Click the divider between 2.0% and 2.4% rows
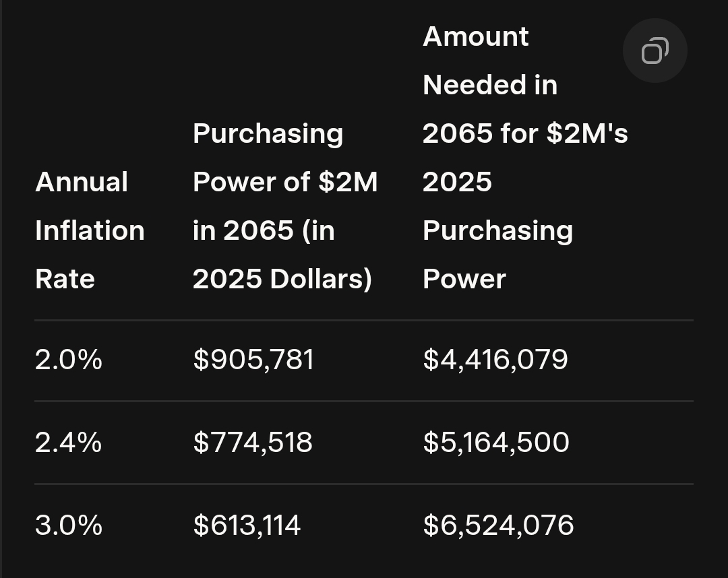The height and width of the screenshot is (578, 728). [364, 401]
